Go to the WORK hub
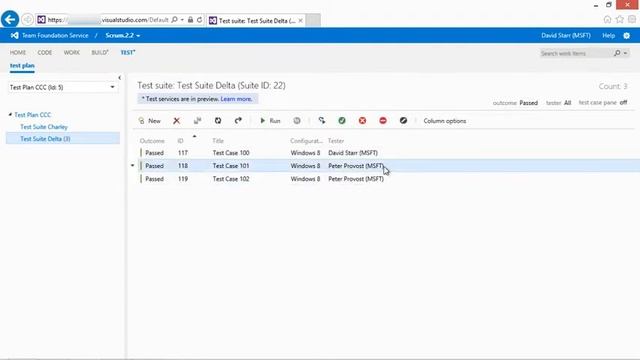The width and height of the screenshot is (640, 360). point(72,53)
